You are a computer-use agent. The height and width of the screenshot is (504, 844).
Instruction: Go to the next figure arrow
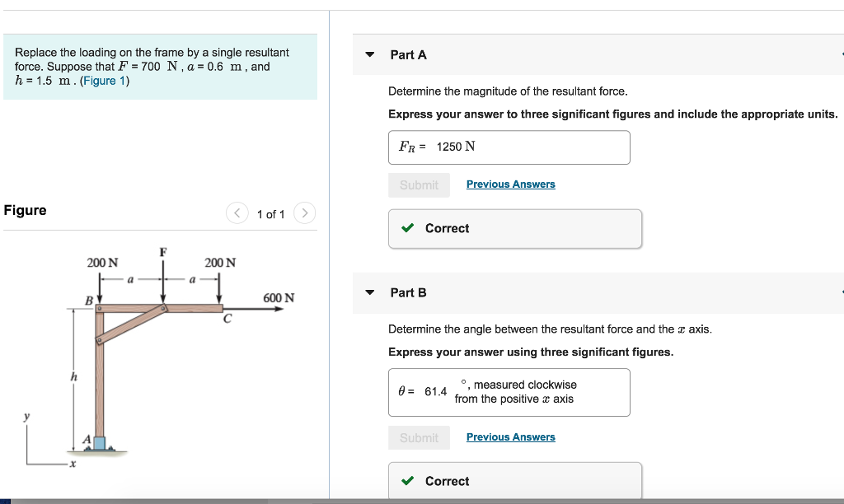[304, 213]
